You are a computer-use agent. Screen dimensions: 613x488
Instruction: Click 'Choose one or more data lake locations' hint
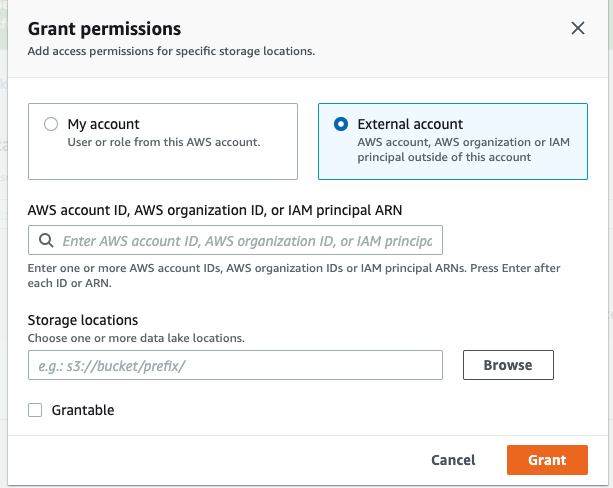coord(136,338)
